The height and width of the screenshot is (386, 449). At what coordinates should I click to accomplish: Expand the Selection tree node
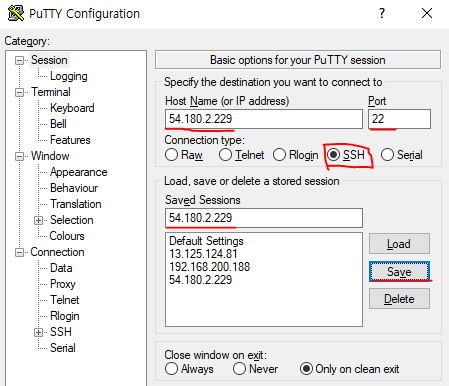(39, 220)
